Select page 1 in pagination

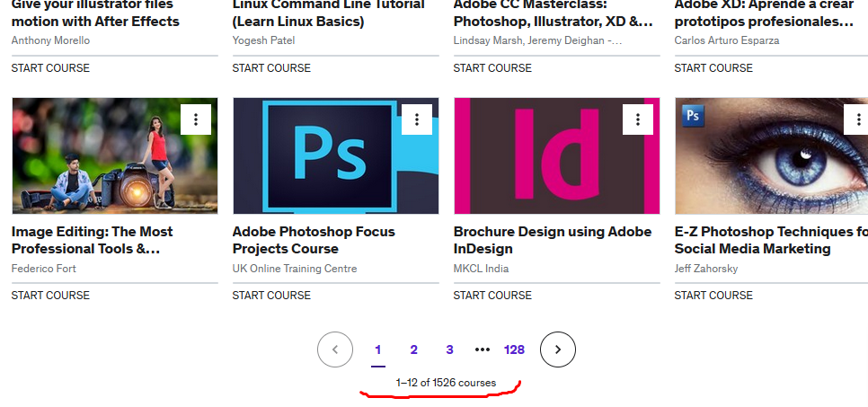pos(378,350)
